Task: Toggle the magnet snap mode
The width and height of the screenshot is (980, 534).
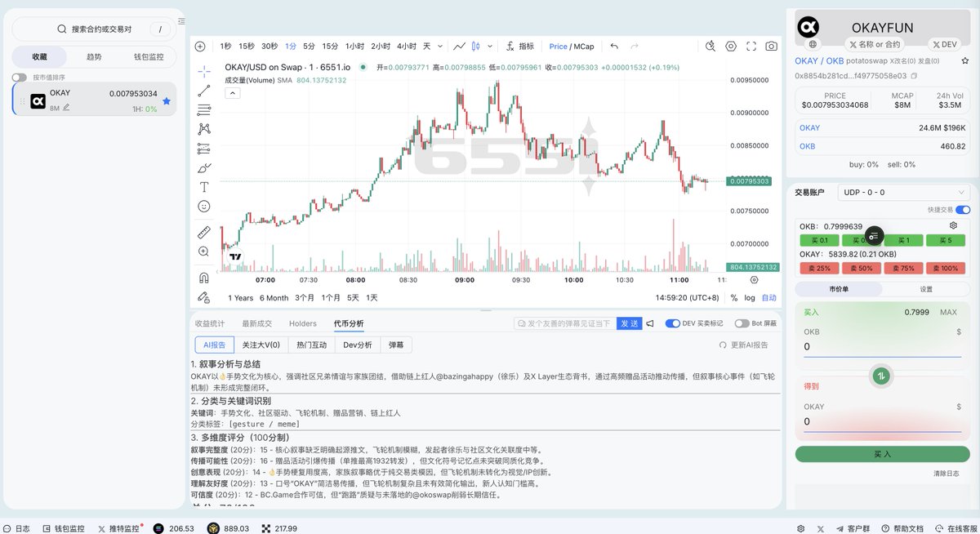Action: coord(204,278)
